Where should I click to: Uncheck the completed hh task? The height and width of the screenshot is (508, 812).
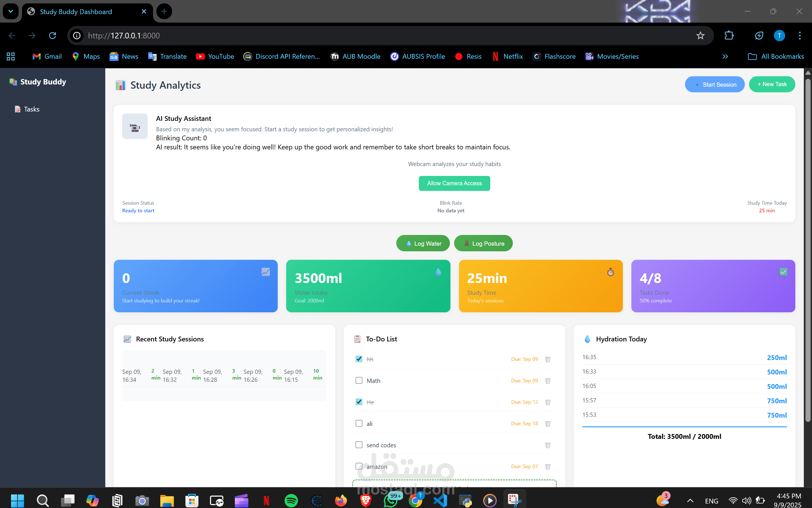[359, 359]
